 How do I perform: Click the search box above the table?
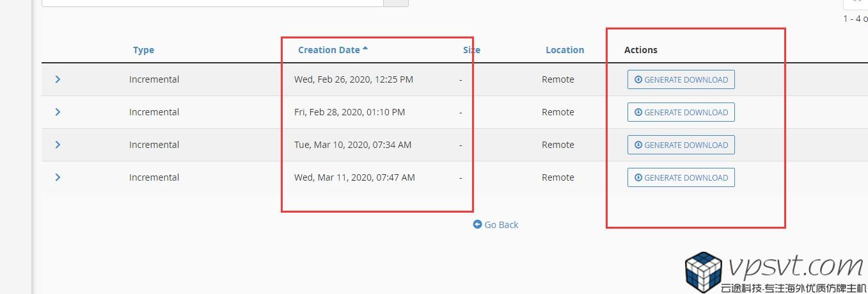(x=211, y=3)
